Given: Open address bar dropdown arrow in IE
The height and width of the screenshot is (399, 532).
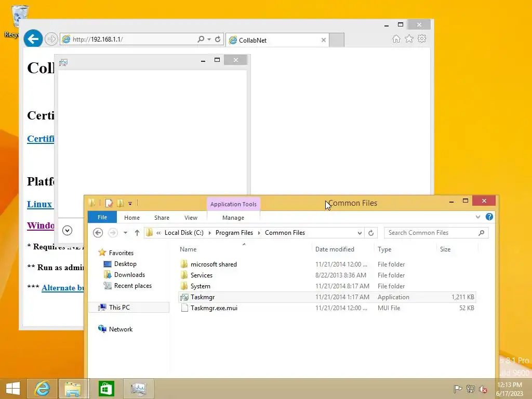Looking at the screenshot, I should pos(209,39).
